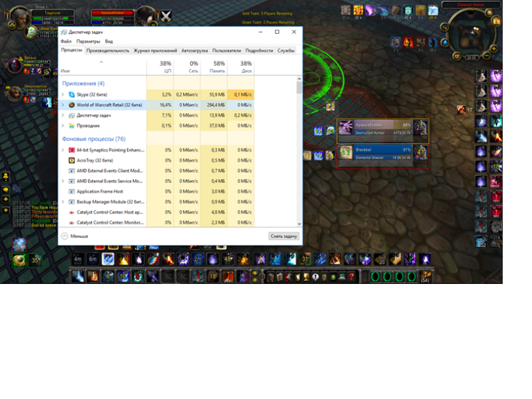Click the Проводник folder icon

(x=72, y=126)
